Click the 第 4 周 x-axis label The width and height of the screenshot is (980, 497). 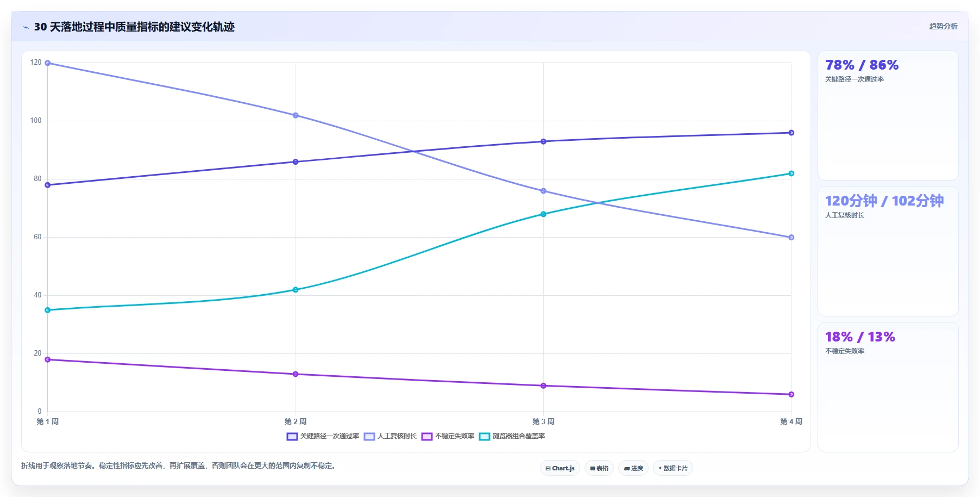tap(791, 421)
